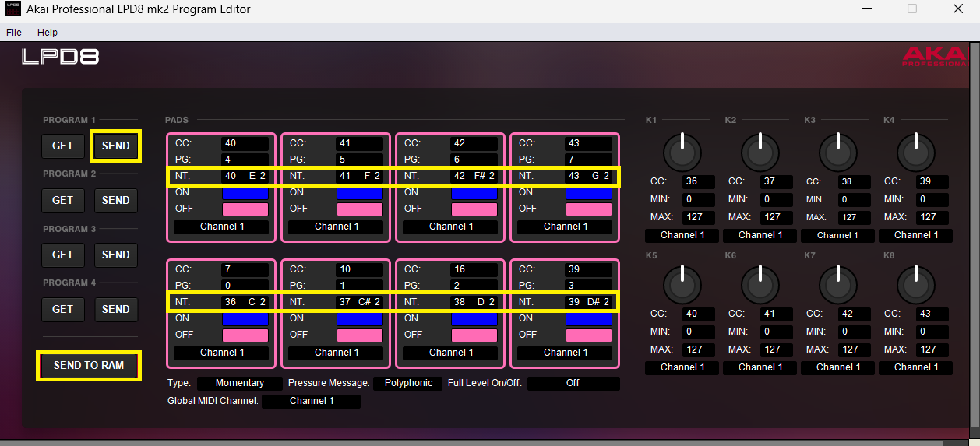Open the K4 Channel 1 dropdown
The image size is (980, 446).
click(x=916, y=235)
